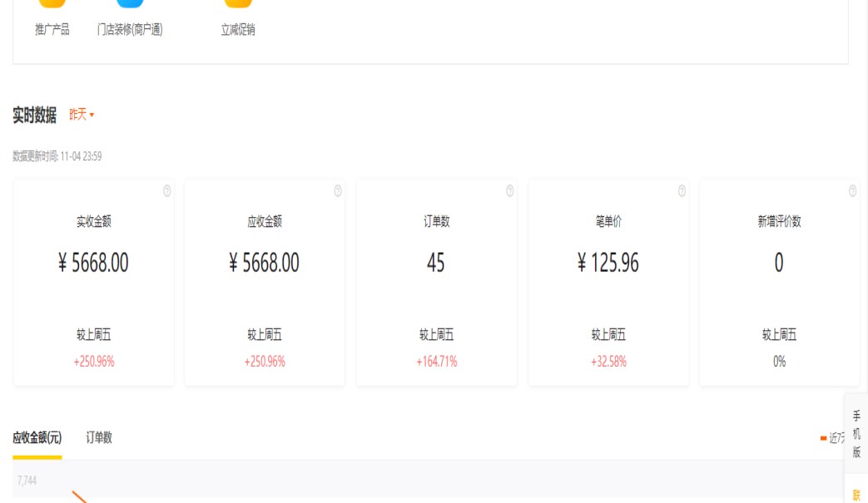The height and width of the screenshot is (503, 868).
Task: Open the 门店装修(商户通) shortcut icon
Action: (130, 4)
